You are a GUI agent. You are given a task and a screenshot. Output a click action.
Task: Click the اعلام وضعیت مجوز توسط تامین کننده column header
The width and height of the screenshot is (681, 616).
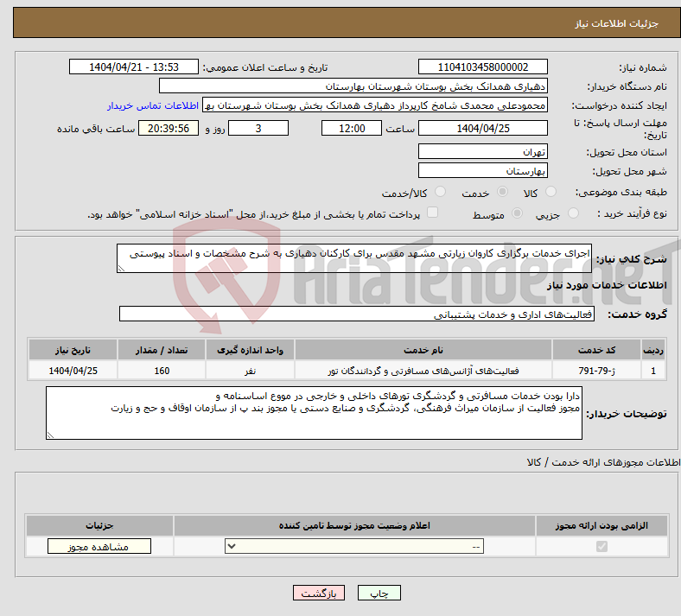[x=354, y=525]
